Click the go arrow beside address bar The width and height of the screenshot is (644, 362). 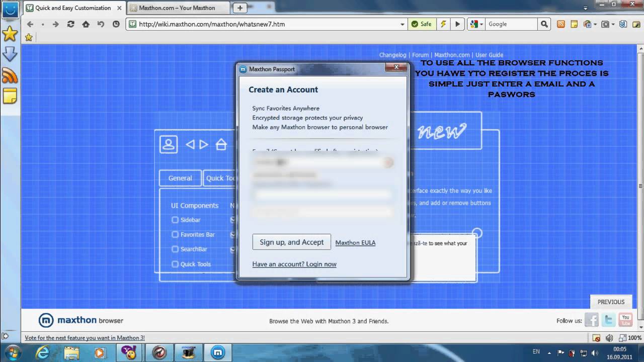tap(457, 24)
